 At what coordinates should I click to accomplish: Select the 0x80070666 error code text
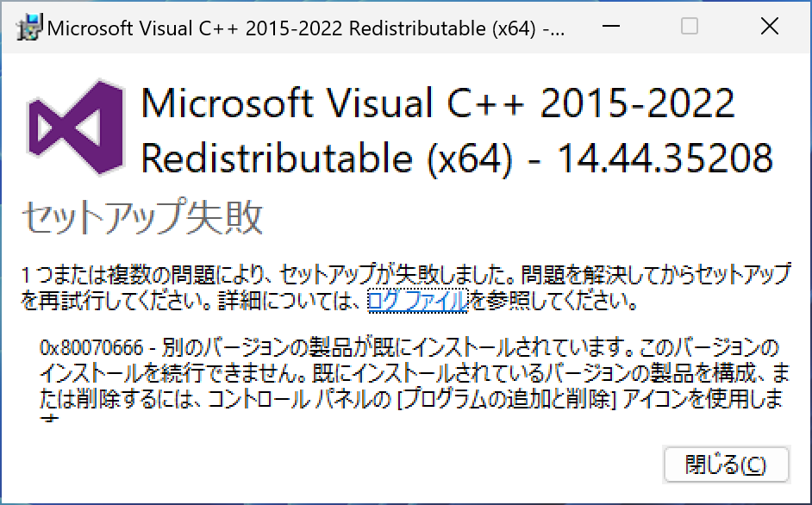point(91,347)
